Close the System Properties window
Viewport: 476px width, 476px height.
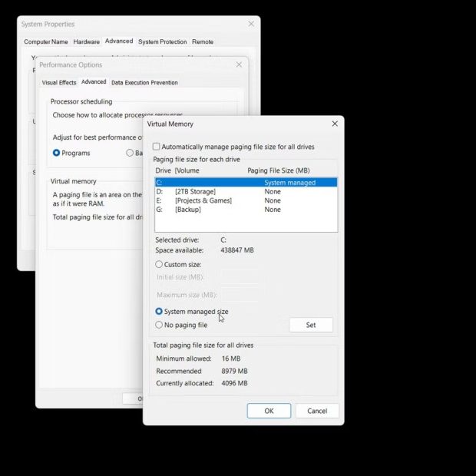pyautogui.click(x=250, y=25)
